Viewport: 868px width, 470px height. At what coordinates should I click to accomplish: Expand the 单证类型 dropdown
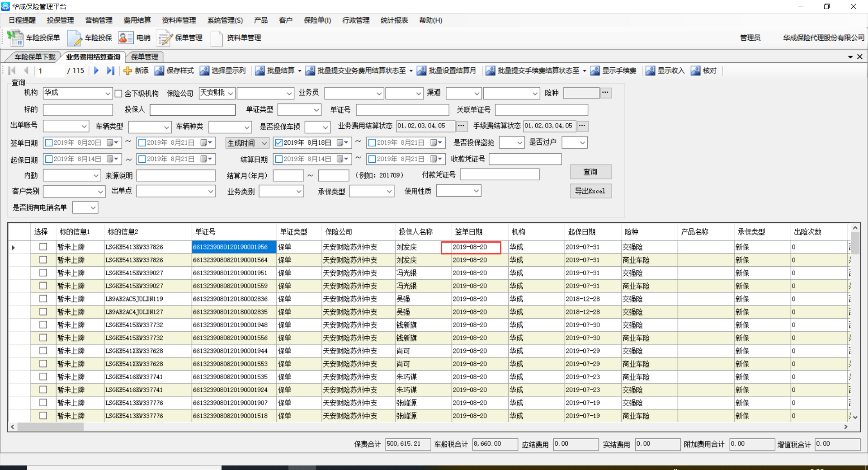pos(316,110)
